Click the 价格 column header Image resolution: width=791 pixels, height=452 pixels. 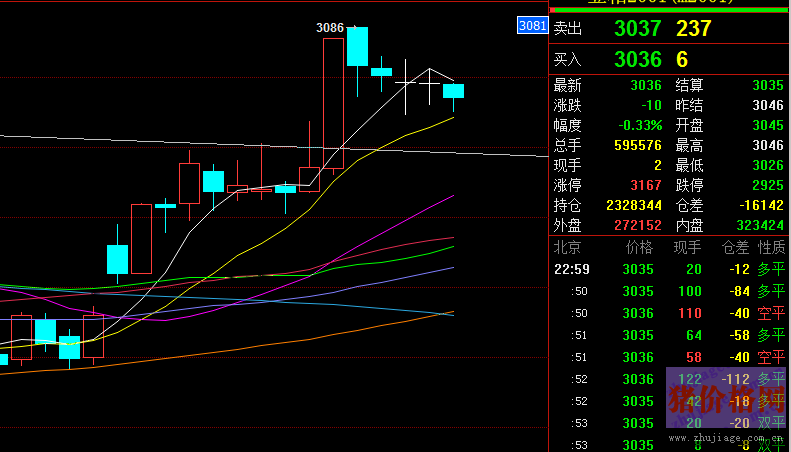coord(639,247)
